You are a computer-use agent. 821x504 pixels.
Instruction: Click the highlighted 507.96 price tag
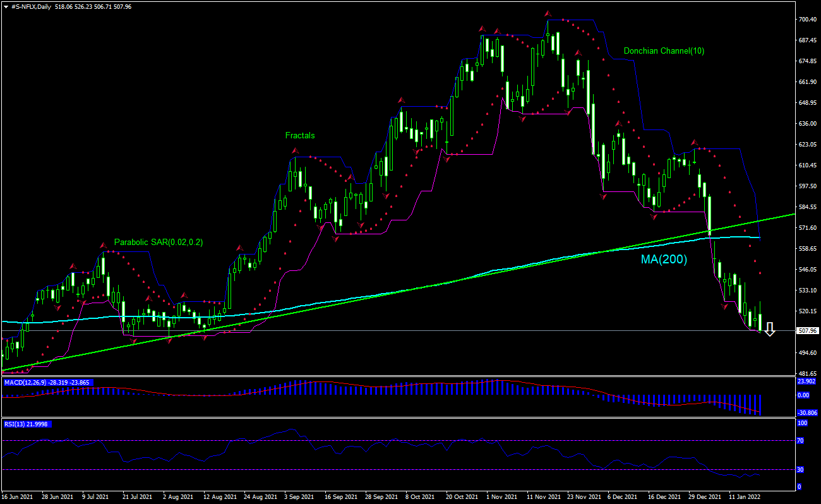coord(806,329)
